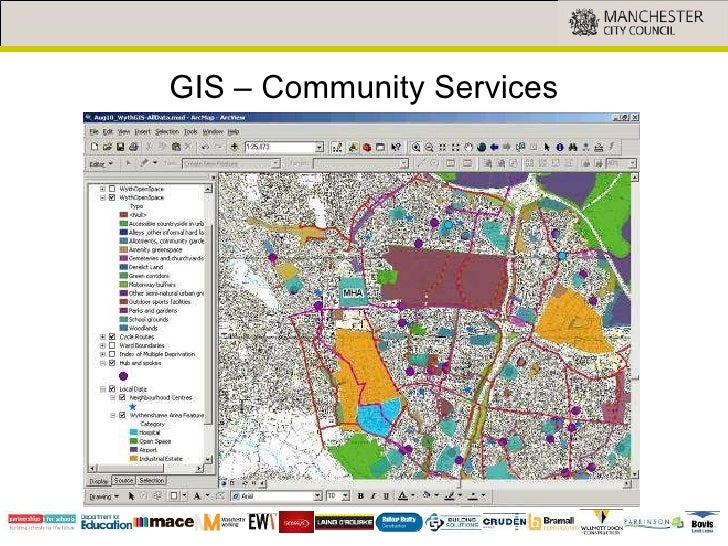
Task: Open the Arial font name dropdown
Action: (x=318, y=496)
